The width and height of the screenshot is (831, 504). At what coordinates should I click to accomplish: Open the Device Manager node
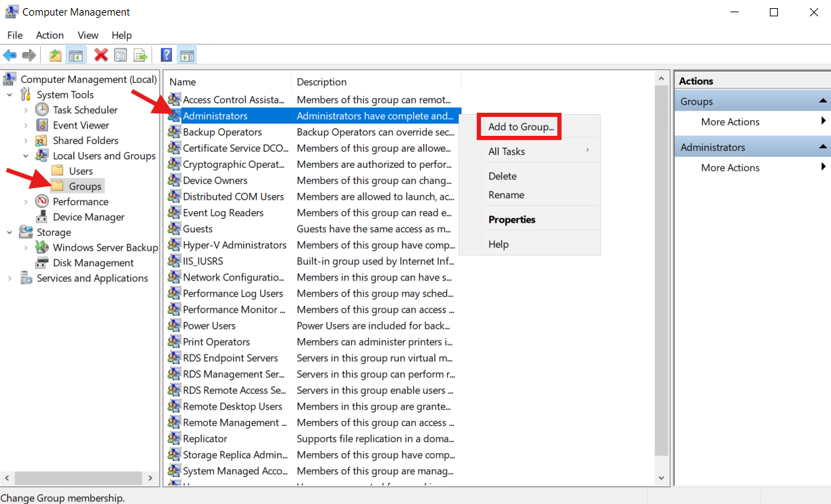88,217
